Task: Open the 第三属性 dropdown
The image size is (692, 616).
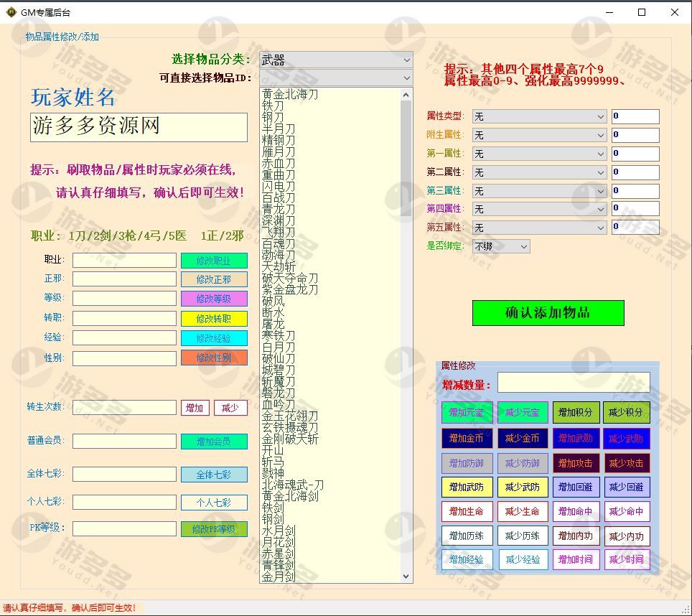Action: 539,191
